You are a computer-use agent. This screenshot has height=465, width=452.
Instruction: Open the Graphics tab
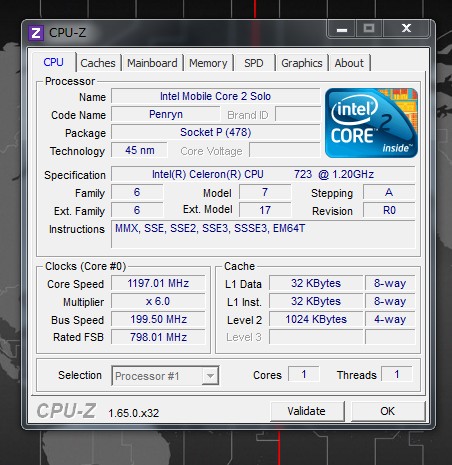point(302,63)
